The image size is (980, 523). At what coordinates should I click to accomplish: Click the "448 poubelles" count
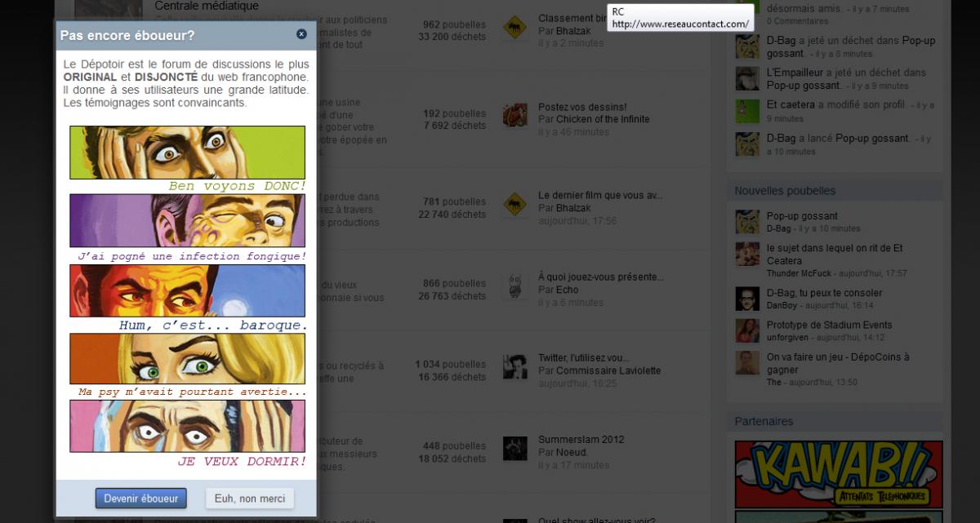454,445
